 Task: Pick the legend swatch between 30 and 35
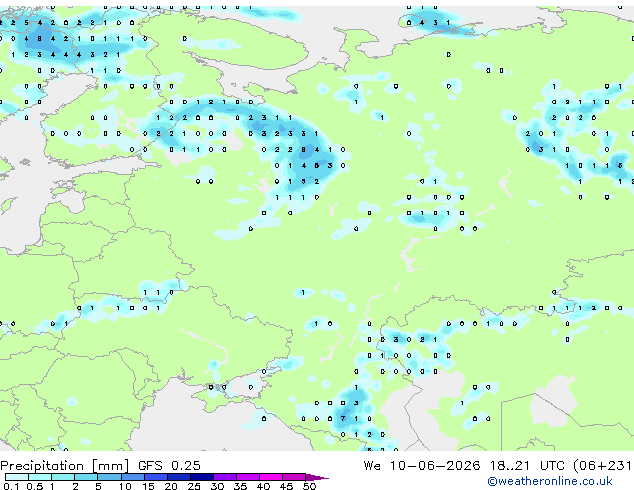[225, 477]
